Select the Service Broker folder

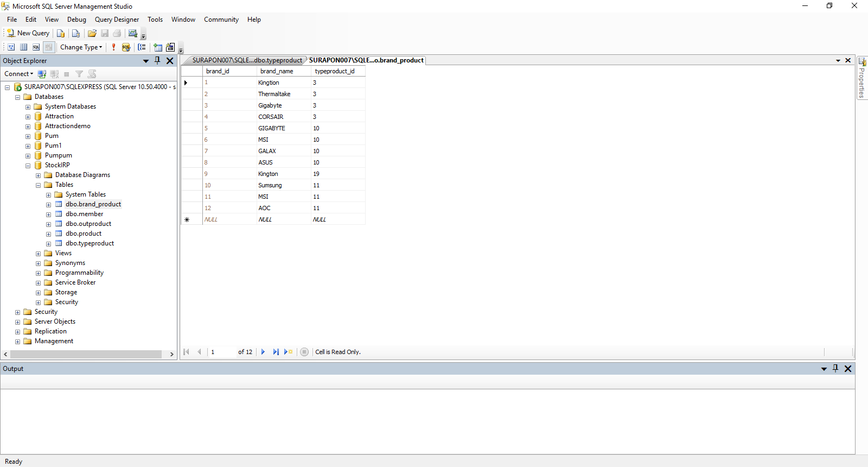75,282
